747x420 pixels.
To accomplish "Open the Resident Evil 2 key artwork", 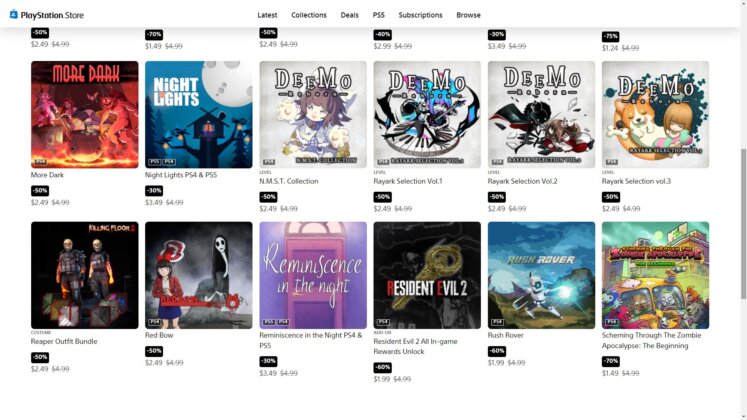I will click(x=427, y=275).
